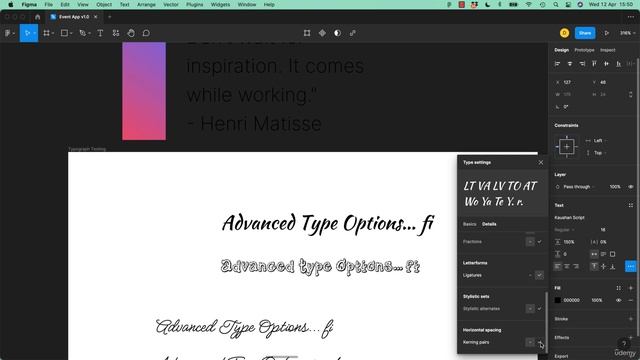Disable Fractions with the dash button
640x360 pixels.
pos(530,242)
